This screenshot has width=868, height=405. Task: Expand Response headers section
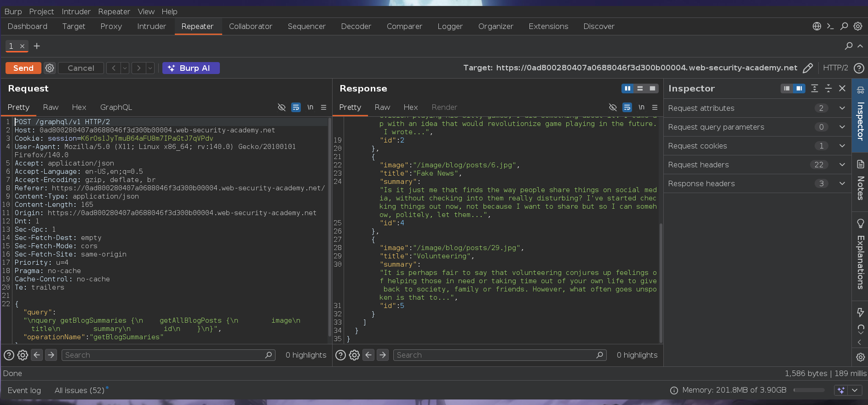pos(757,183)
